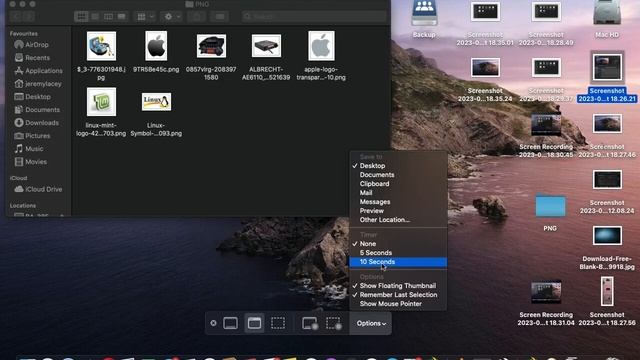The image size is (640, 360).
Task: Select Record Entire Screen mode
Action: (310, 323)
